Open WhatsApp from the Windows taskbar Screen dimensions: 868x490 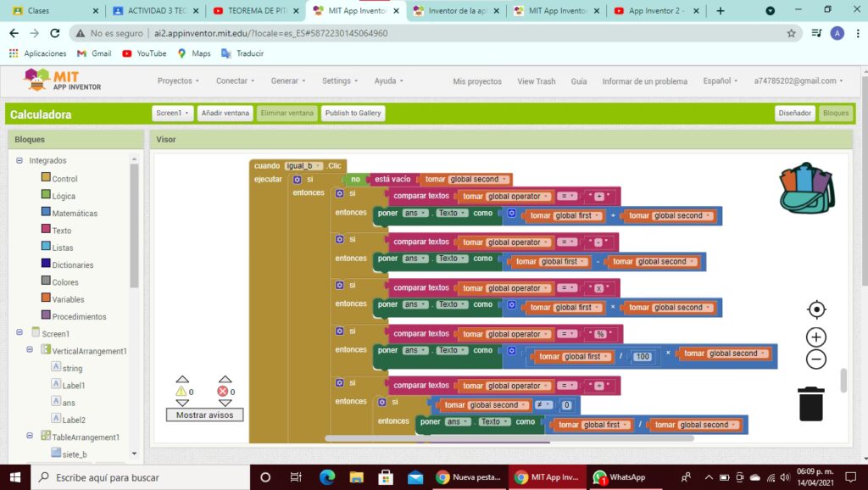pos(620,477)
